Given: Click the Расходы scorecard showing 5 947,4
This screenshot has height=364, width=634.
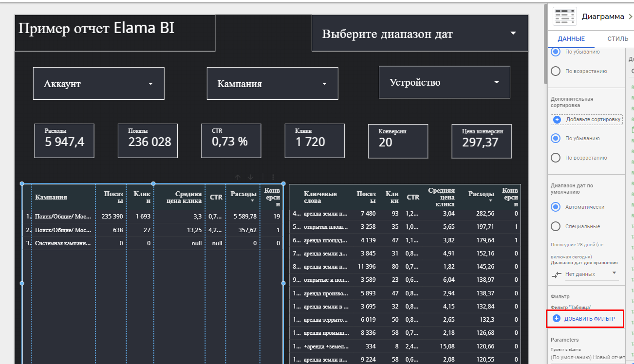Looking at the screenshot, I should [64, 141].
